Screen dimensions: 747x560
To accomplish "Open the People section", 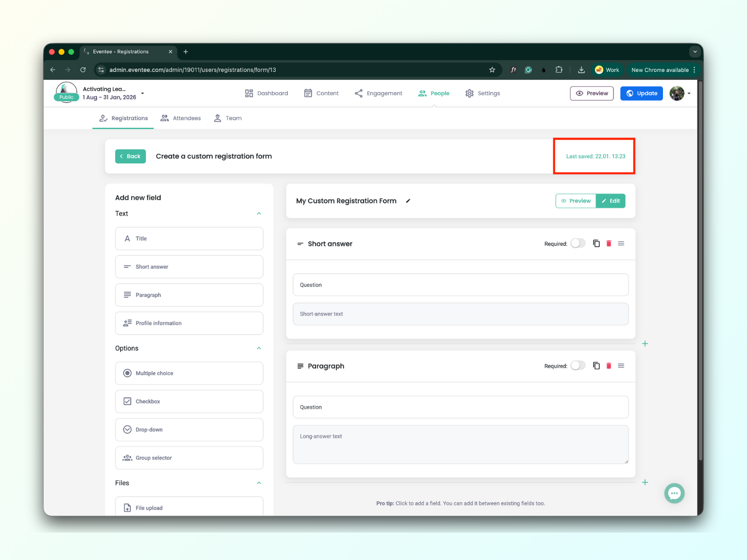I will pyautogui.click(x=434, y=93).
